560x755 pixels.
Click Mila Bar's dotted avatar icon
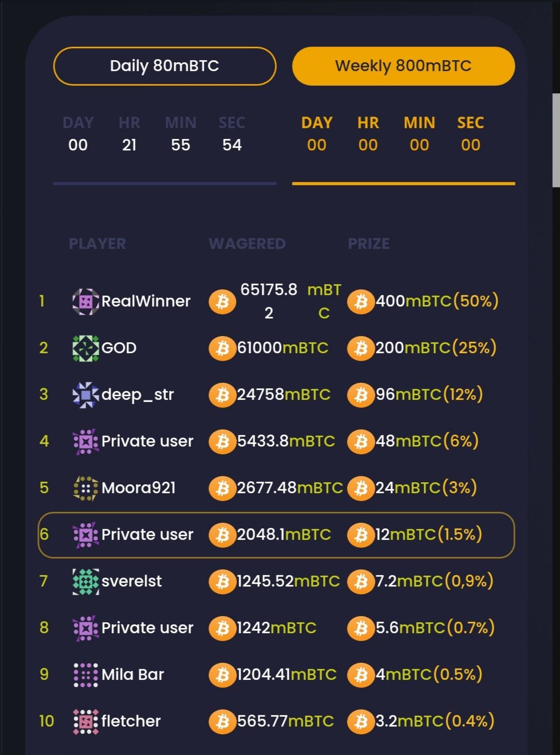point(86,675)
